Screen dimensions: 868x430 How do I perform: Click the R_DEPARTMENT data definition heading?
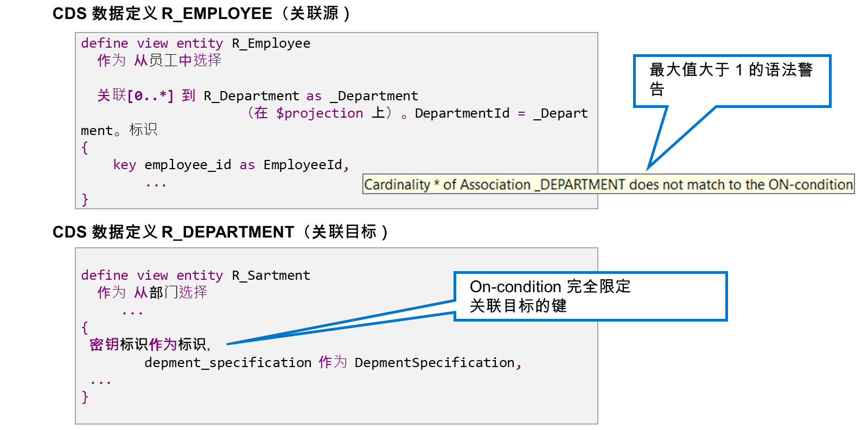(220, 232)
